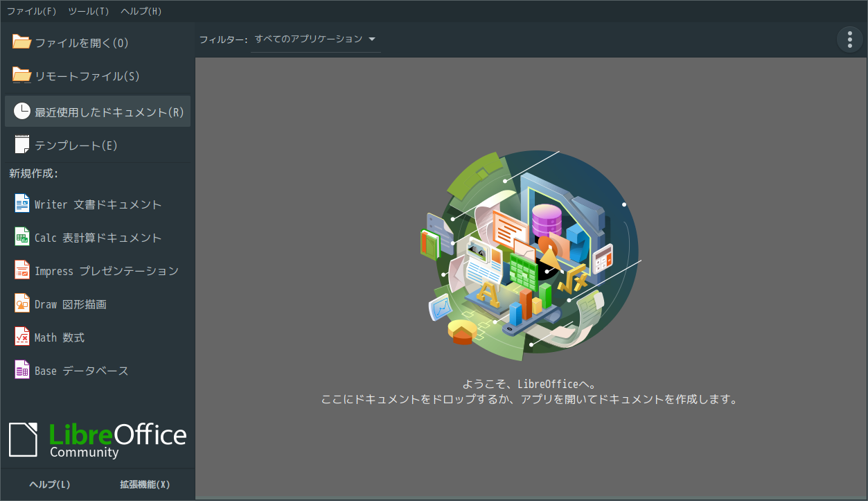Click the Draw 図形描画 label
Screen dimensions: 868x501
coord(71,304)
